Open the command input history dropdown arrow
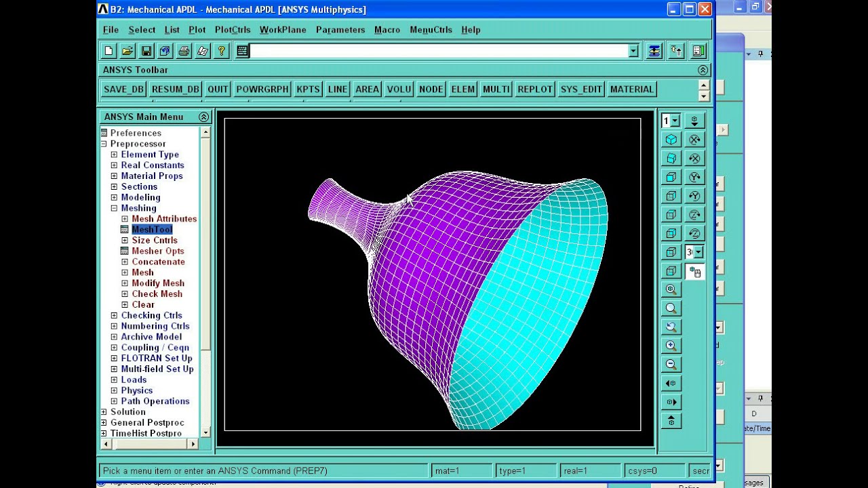The width and height of the screenshot is (868, 488). click(x=633, y=51)
